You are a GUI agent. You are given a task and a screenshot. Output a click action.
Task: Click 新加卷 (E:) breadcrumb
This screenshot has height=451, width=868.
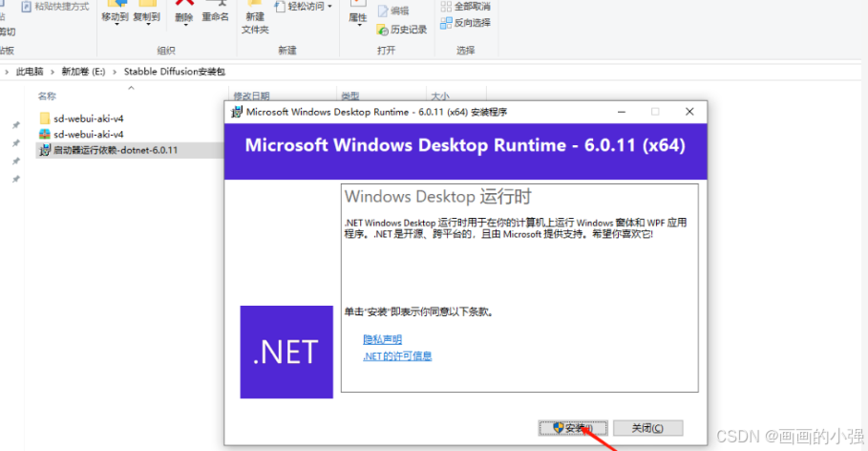click(x=83, y=72)
